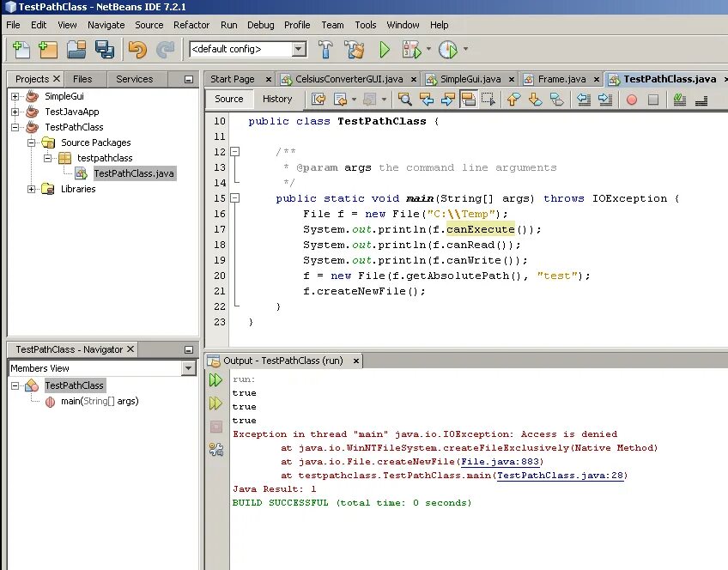Switch to the Files tab
This screenshot has height=570, width=728.
82,79
